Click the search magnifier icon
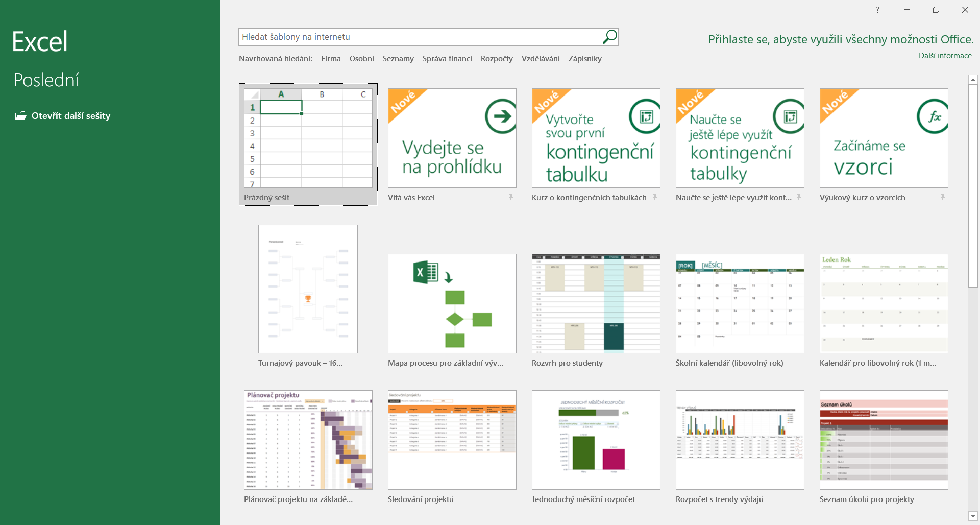This screenshot has height=525, width=980. coord(609,37)
